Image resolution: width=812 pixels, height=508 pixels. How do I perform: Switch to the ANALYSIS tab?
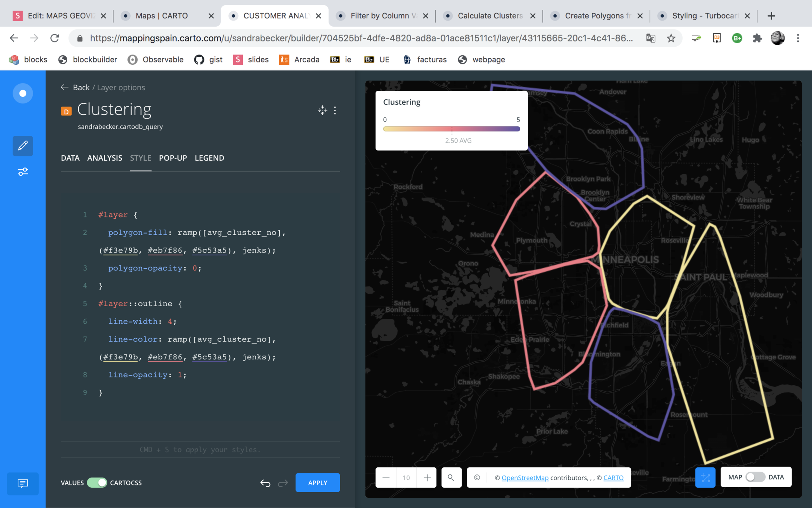point(105,158)
